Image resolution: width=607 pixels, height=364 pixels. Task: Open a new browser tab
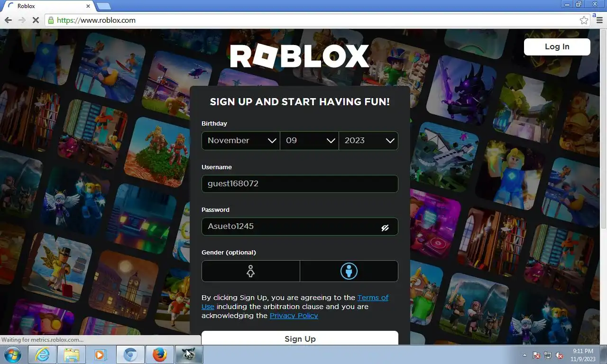tap(103, 6)
